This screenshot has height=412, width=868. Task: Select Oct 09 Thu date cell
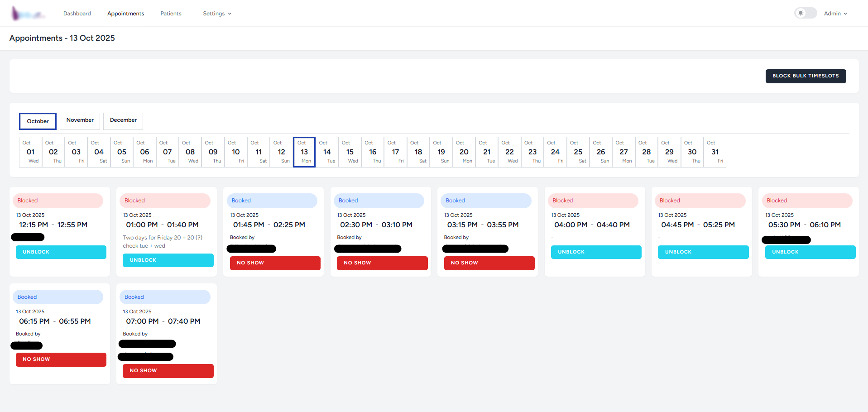pyautogui.click(x=213, y=152)
